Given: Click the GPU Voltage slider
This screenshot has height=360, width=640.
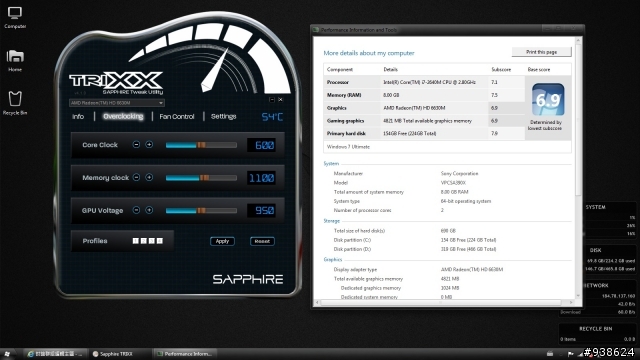Looking at the screenshot, I should click(201, 210).
